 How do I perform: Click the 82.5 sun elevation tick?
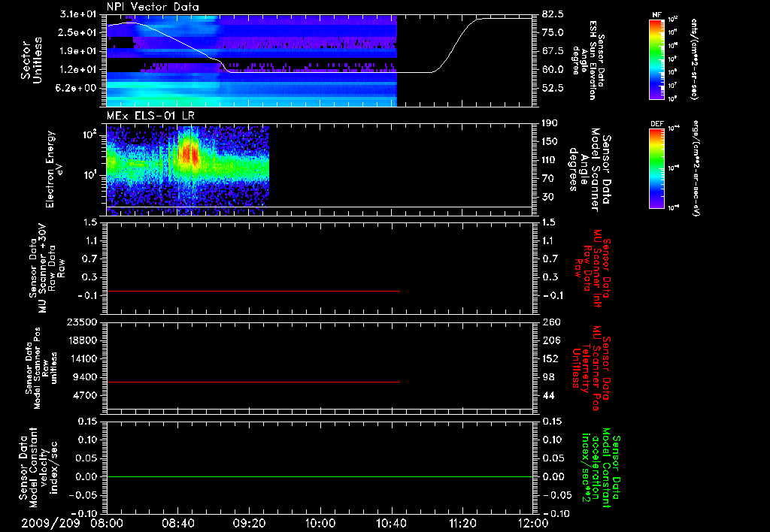[553, 14]
